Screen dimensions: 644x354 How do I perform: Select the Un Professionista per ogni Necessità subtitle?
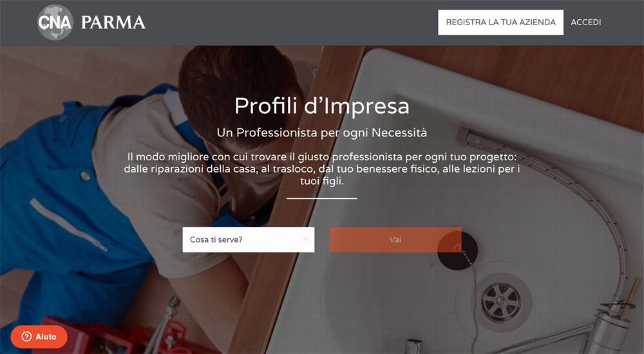click(322, 133)
